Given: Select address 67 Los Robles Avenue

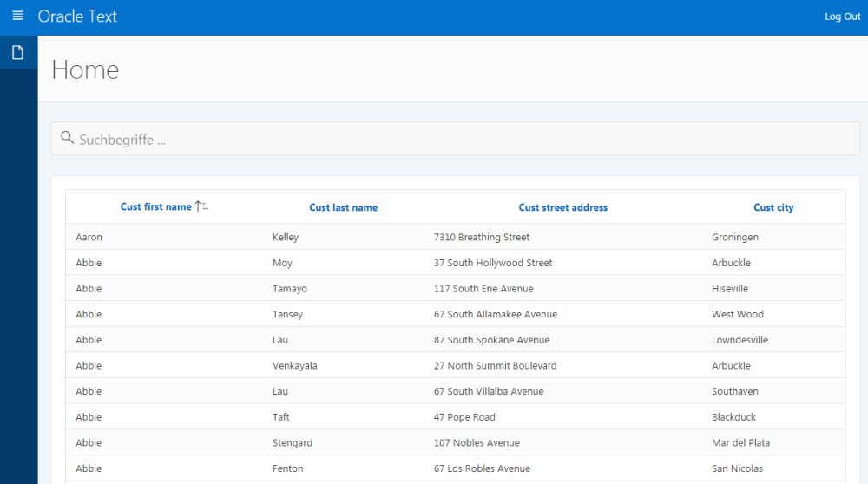Looking at the screenshot, I should [482, 468].
